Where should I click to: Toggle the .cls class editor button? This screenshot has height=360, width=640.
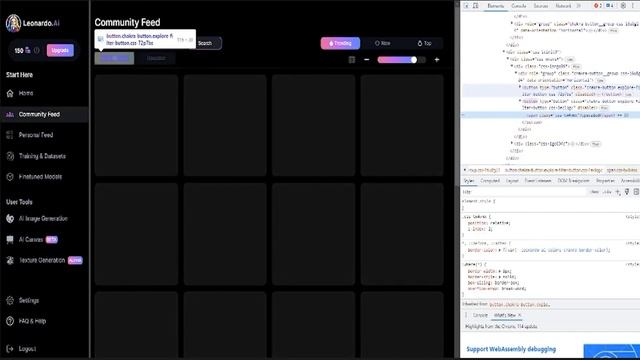[x=607, y=192]
